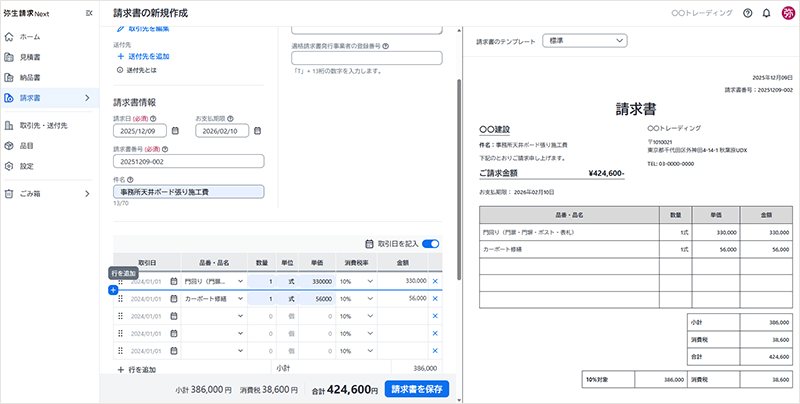Expand the 請求書 sidebar submenu arrow
This screenshot has width=800, height=404.
tap(87, 97)
